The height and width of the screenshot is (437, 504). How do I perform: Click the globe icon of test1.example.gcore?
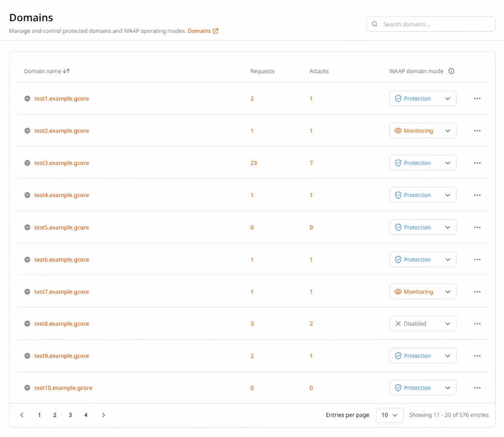click(x=27, y=98)
